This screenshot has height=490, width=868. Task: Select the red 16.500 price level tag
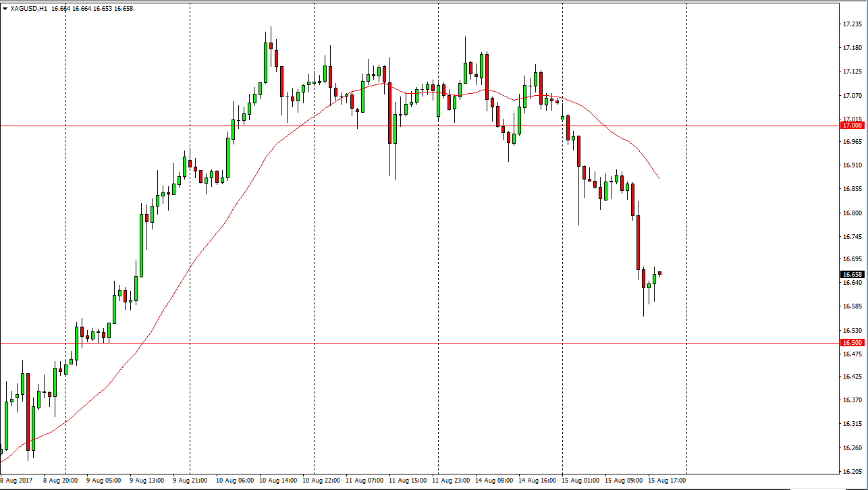(852, 343)
